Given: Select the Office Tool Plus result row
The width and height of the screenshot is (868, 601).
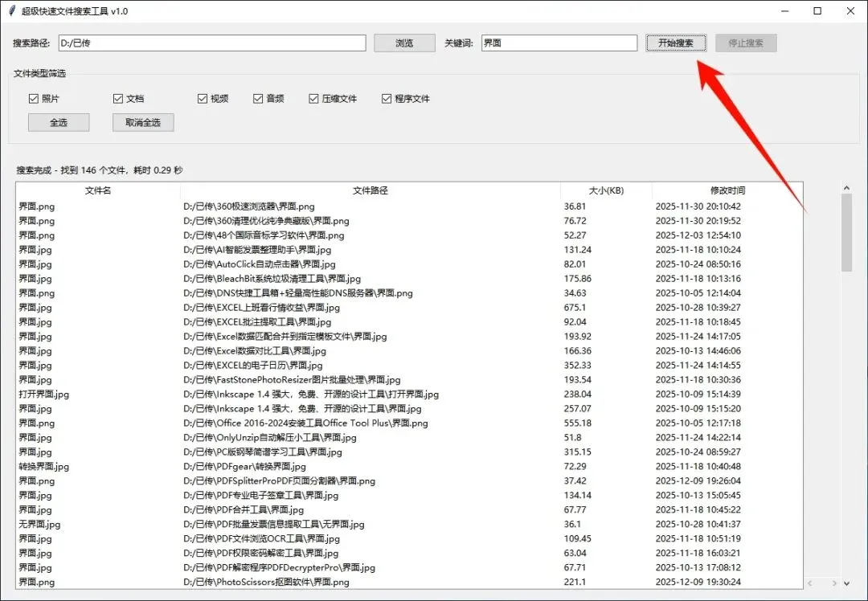Looking at the screenshot, I should [x=410, y=423].
